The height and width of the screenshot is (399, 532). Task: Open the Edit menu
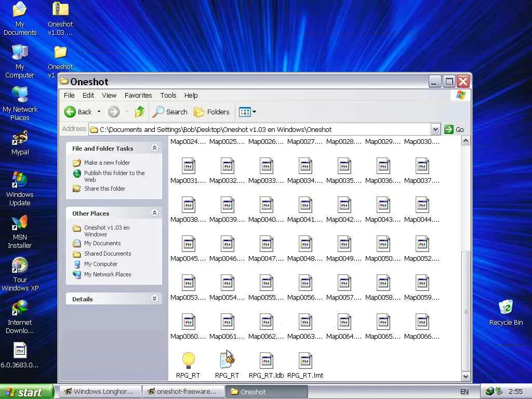[x=88, y=96]
